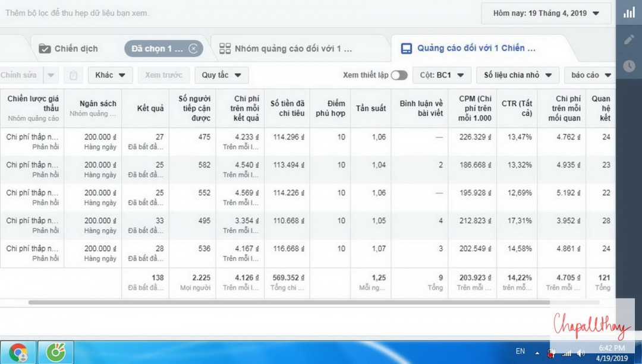Click total results '138'
Viewport: 642px width, 364px height.
point(158,278)
